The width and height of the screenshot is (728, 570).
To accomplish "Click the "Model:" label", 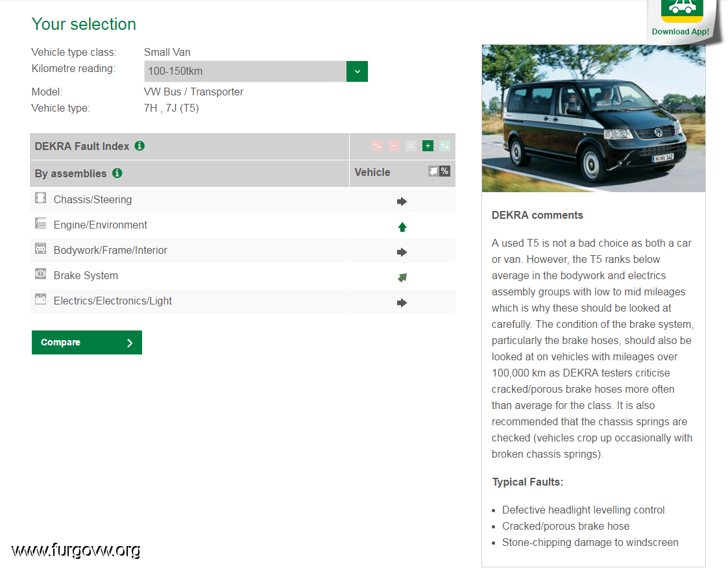I will click(47, 92).
